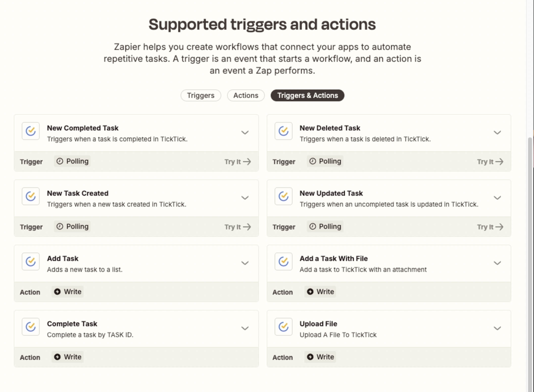Click the Write plus icon under Add Task
The width and height of the screenshot is (534, 392).
click(57, 292)
